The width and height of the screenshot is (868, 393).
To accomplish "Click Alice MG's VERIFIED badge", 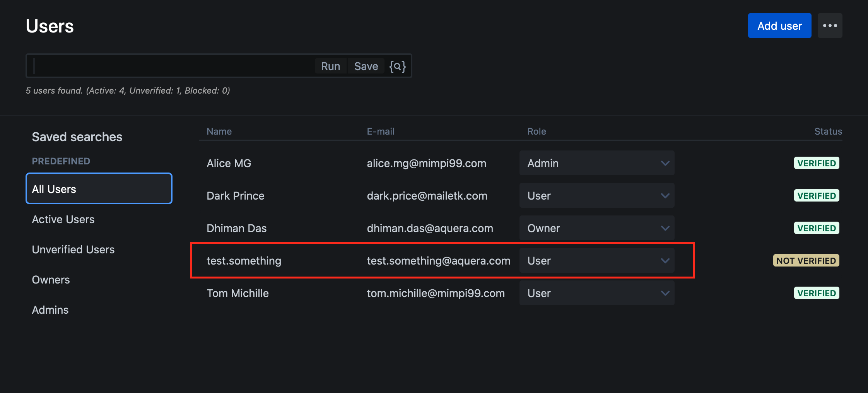I will [817, 163].
